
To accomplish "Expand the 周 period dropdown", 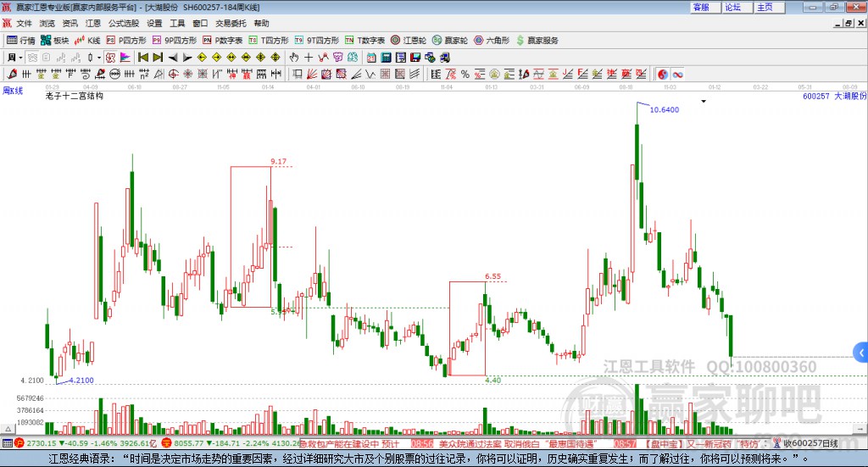I will [20, 58].
